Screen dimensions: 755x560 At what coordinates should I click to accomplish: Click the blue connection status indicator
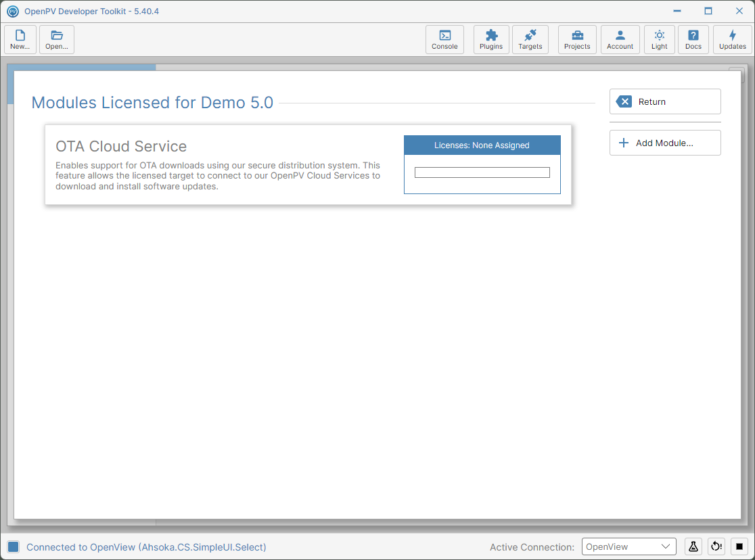click(x=13, y=546)
